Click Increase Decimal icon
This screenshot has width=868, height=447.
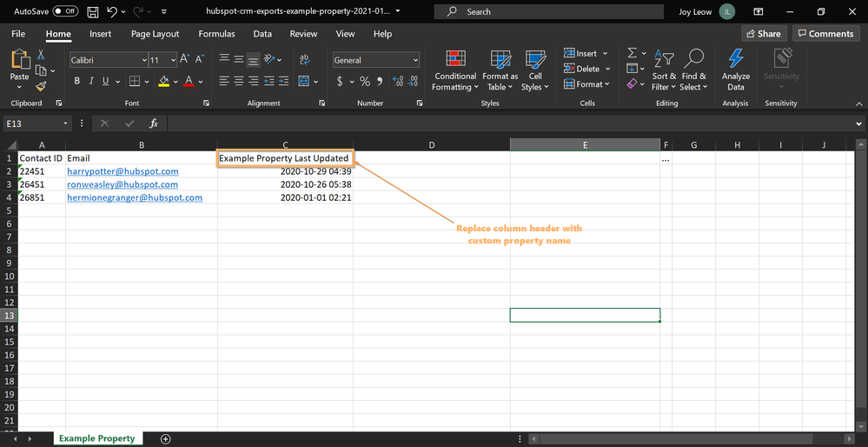(398, 82)
